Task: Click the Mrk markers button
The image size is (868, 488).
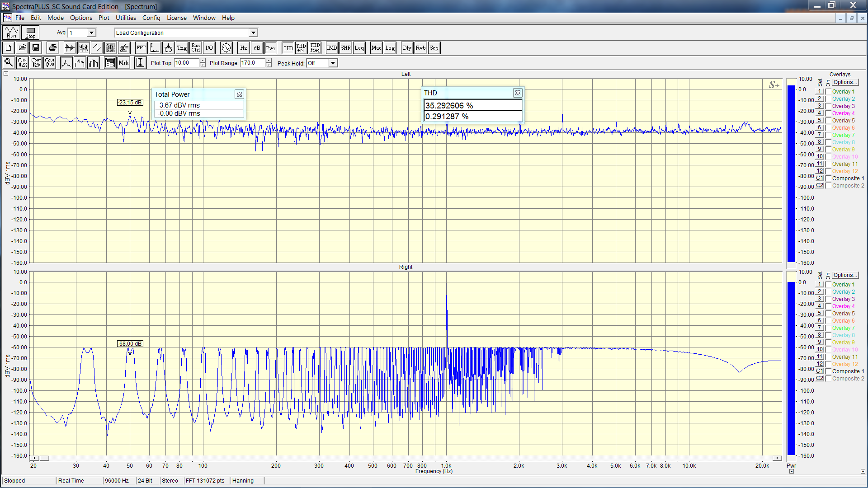Action: (x=123, y=63)
